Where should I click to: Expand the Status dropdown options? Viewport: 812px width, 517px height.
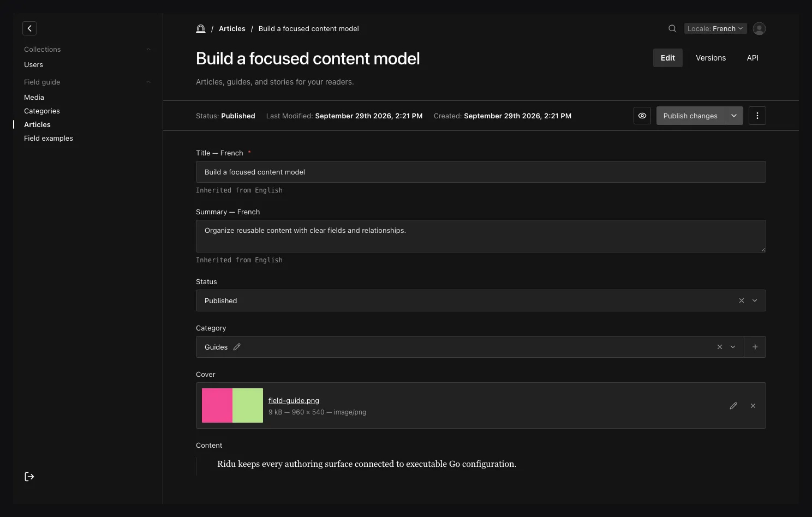point(755,300)
